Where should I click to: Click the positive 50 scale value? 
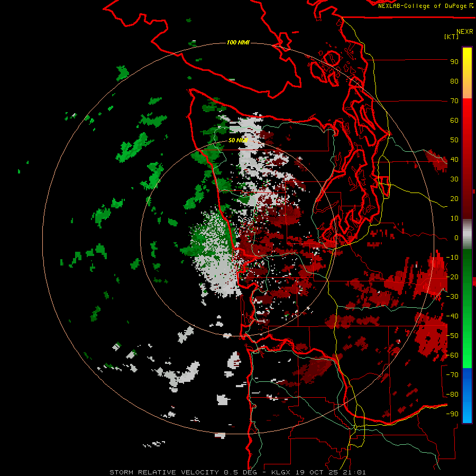(x=454, y=140)
